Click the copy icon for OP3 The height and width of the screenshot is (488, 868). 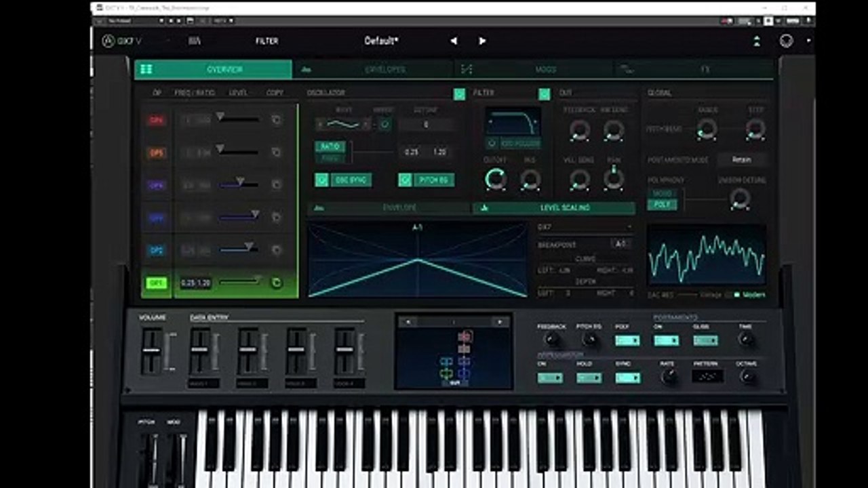coord(276,218)
